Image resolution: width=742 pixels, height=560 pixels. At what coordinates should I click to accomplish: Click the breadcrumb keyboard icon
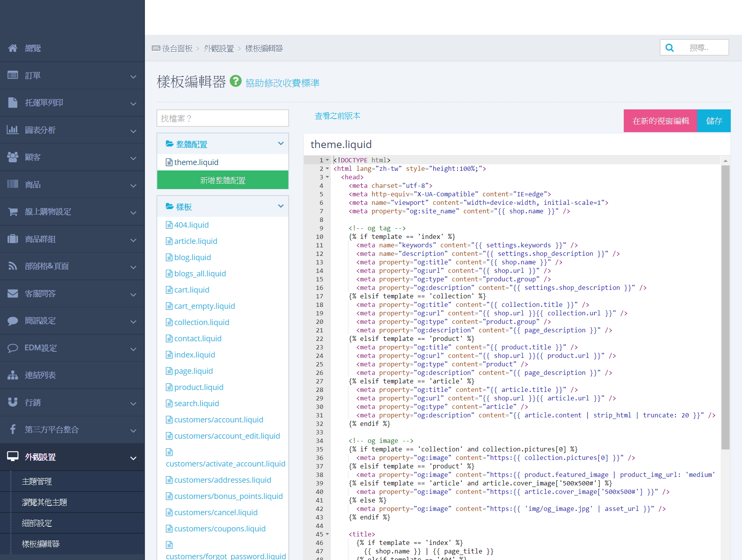click(156, 48)
